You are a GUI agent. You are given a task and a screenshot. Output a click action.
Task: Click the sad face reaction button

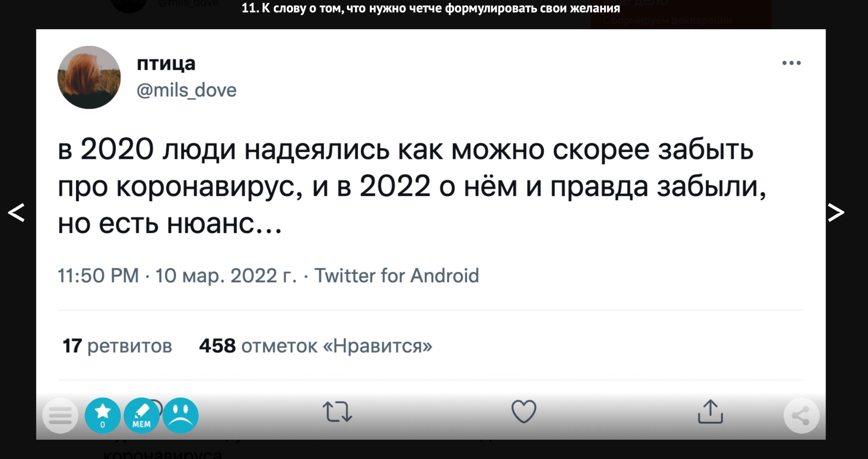(180, 415)
